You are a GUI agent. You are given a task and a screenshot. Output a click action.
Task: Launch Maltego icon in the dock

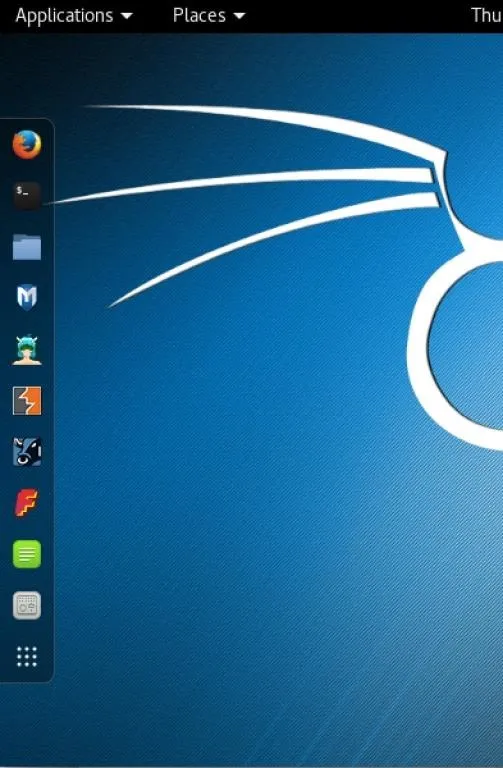[27, 452]
